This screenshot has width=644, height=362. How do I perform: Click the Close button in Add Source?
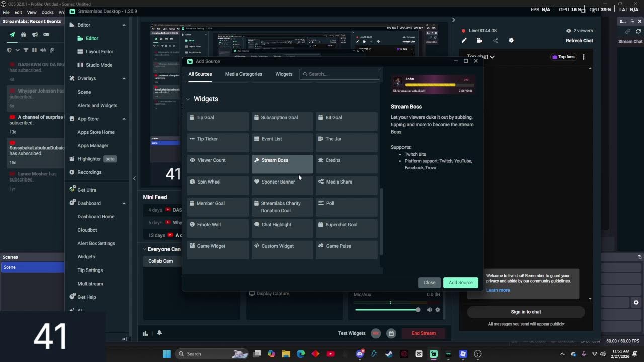pos(429,283)
